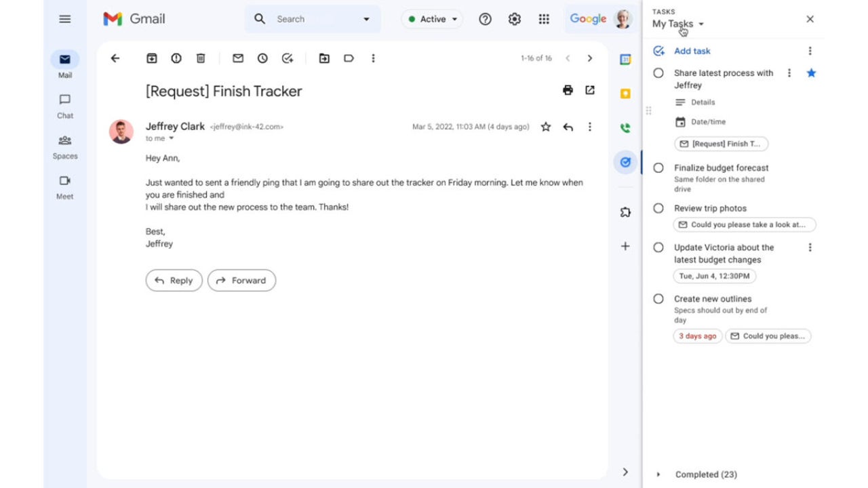Archive the open email
This screenshot has height=488, width=868.
pos(152,58)
